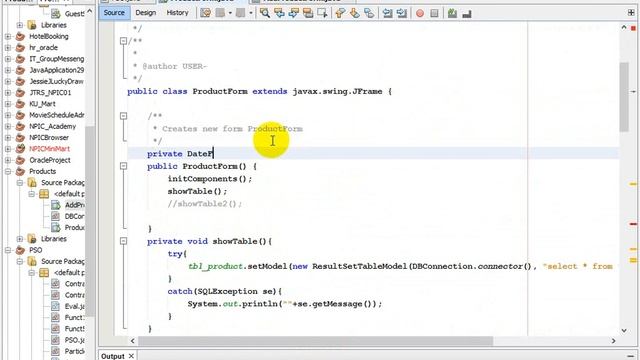Screen dimensions: 640x360
Task: Open the History view tab
Action: point(177,13)
